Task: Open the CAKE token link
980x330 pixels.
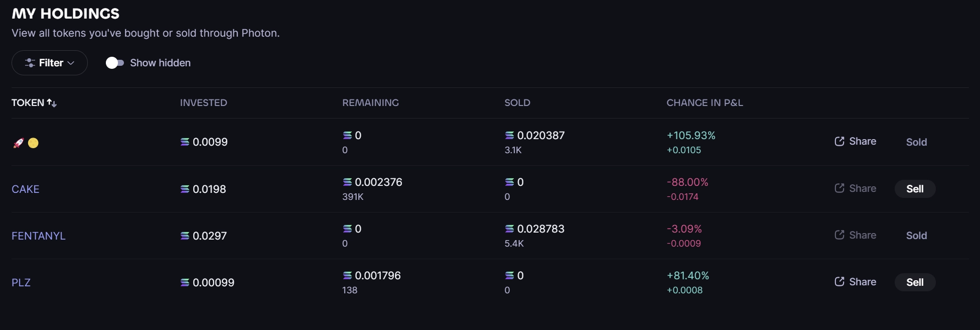Action: [26, 189]
